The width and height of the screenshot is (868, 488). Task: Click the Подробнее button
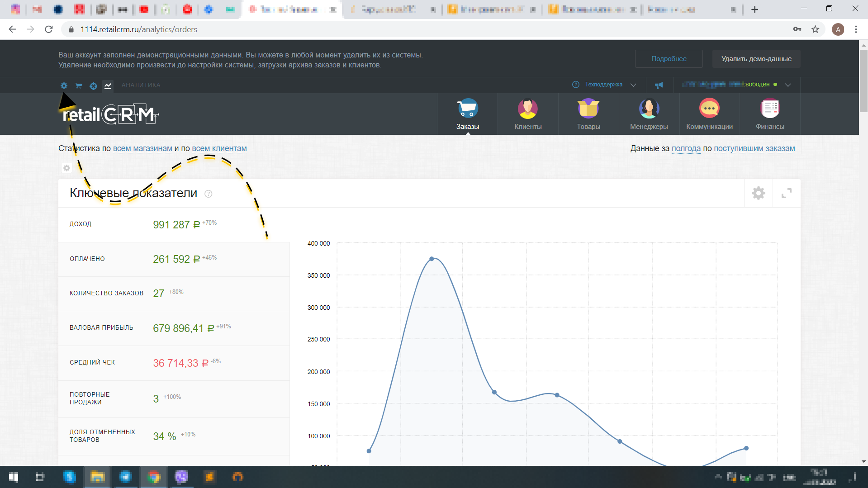coord(669,59)
